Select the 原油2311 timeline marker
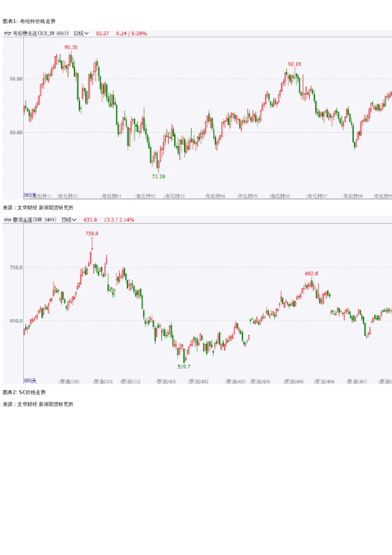 pos(103,382)
